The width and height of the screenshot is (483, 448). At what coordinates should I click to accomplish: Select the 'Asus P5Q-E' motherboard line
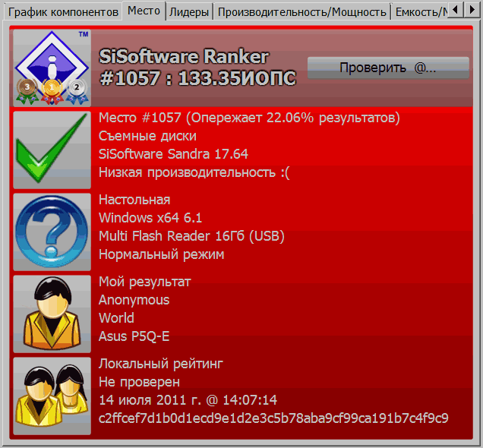(134, 336)
